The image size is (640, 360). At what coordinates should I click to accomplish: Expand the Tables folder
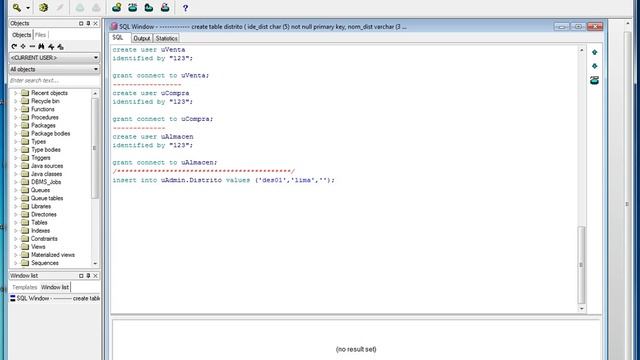(x=16, y=223)
